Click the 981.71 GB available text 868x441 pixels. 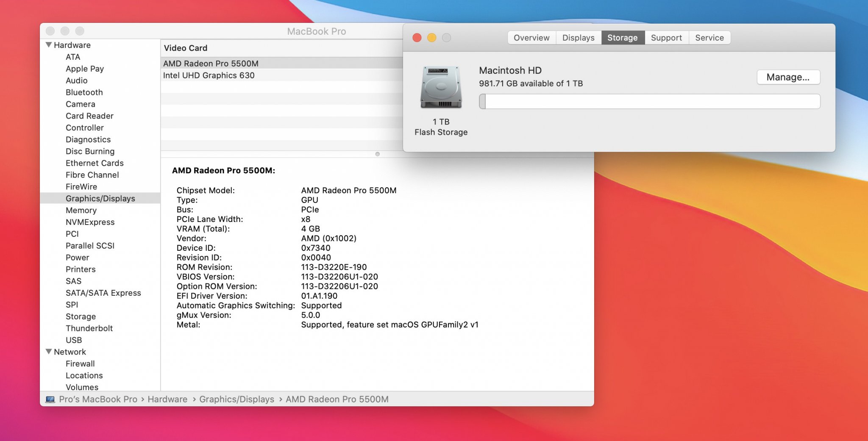point(531,83)
